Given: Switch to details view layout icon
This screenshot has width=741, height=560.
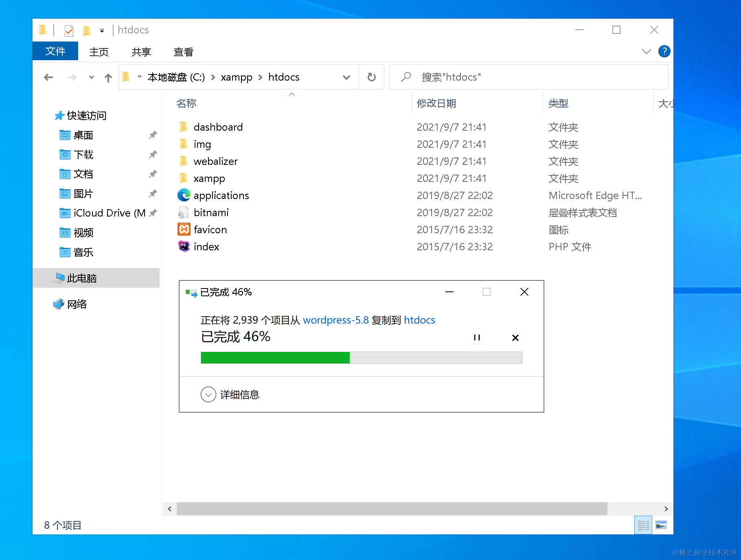Looking at the screenshot, I should click(x=643, y=525).
